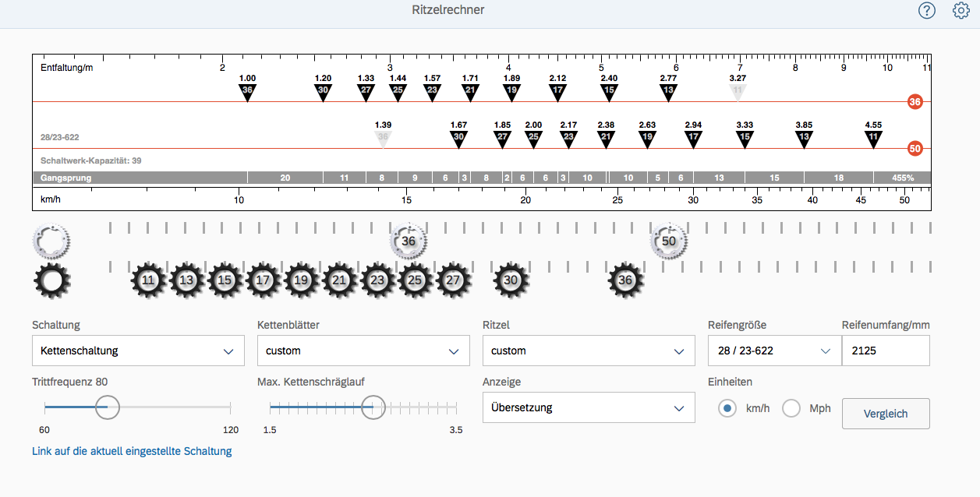This screenshot has width=980, height=497.
Task: Open the help question mark icon
Action: [926, 10]
